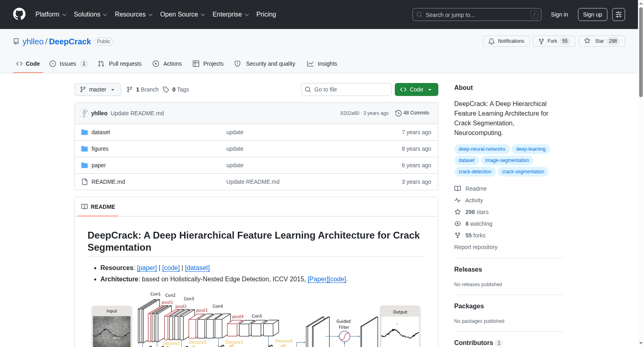This screenshot has height=347, width=644.
Task: Click the image-segmentation topic tag
Action: coord(507,160)
